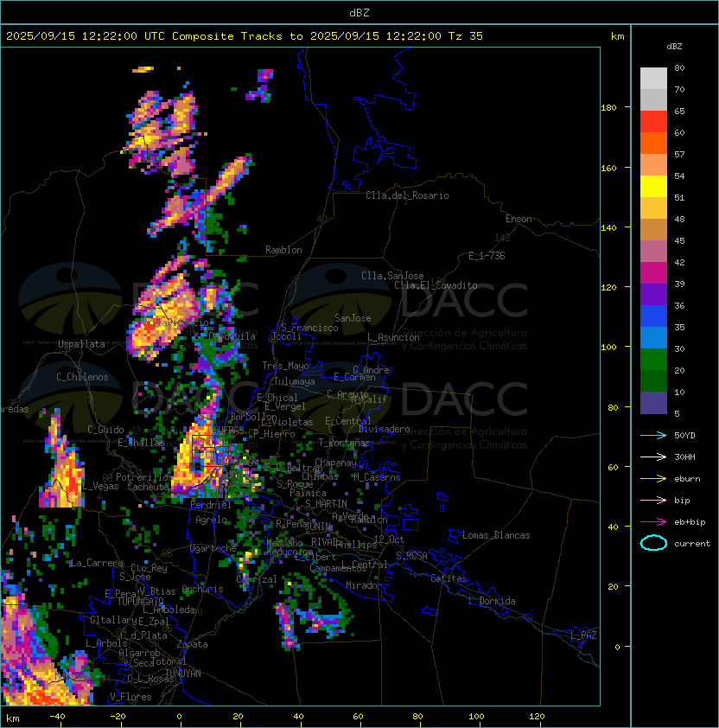Click the cyan 50YD track arrow in legend
Image resolution: width=719 pixels, height=728 pixels.
click(653, 435)
